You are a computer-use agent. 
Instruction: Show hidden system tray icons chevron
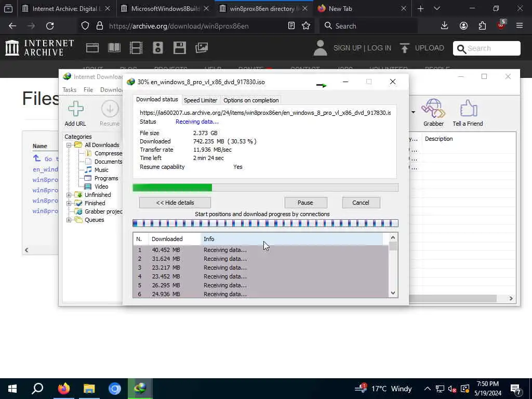tap(428, 389)
